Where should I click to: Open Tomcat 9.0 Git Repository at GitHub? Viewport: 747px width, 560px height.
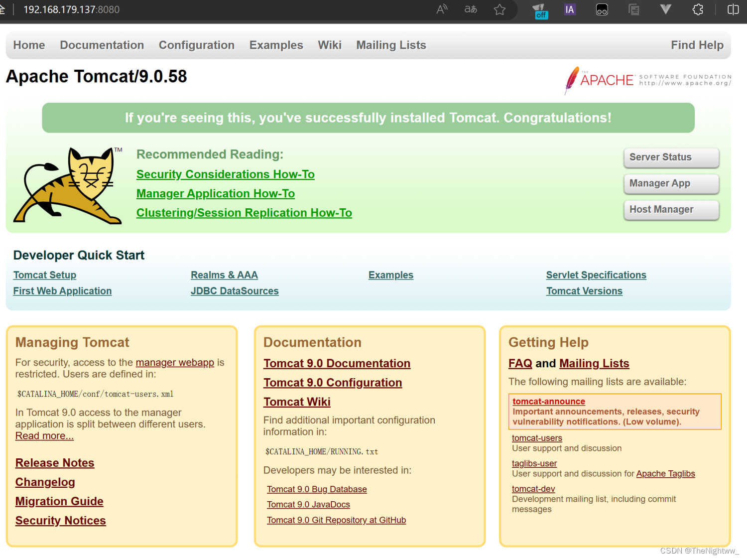click(x=336, y=520)
